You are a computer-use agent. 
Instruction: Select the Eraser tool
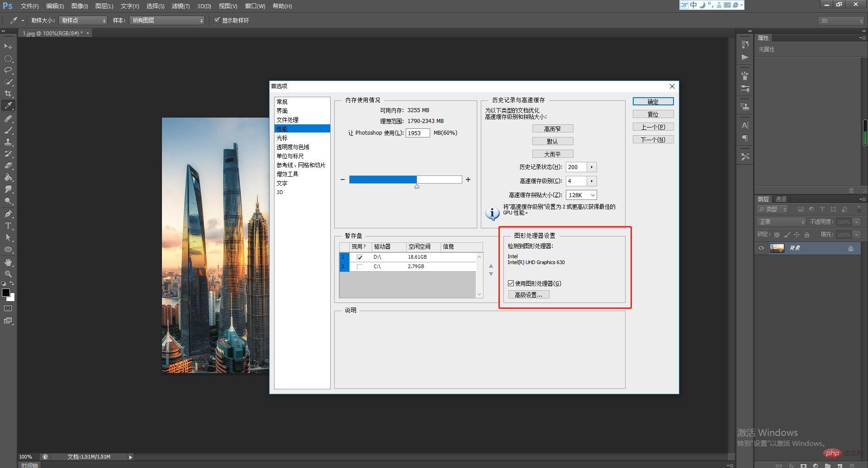(x=8, y=165)
